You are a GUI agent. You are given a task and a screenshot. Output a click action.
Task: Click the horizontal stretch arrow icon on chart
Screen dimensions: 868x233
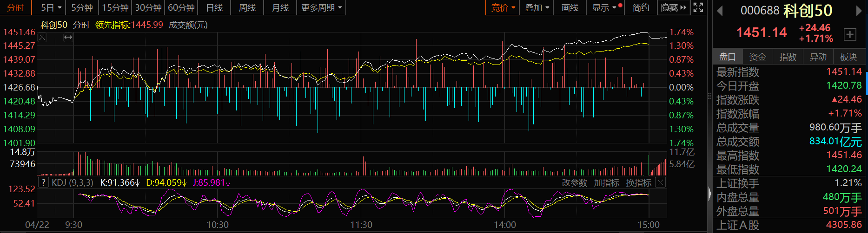click(x=68, y=38)
